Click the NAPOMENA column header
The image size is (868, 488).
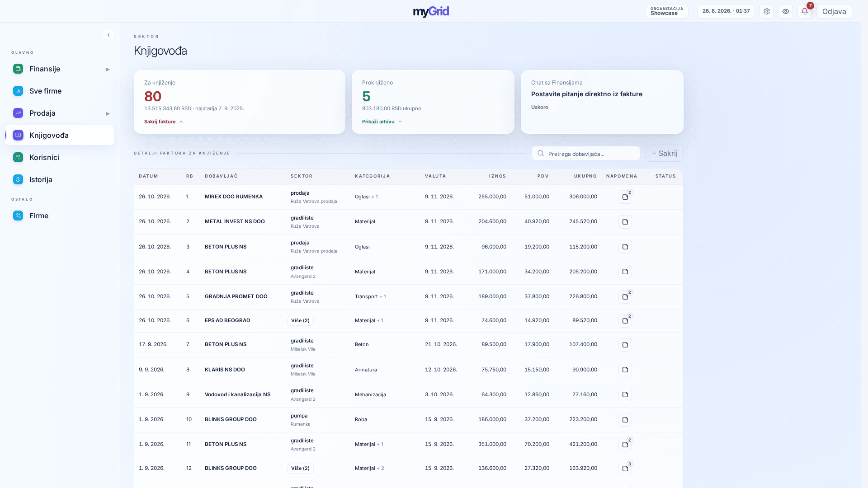pos(622,176)
